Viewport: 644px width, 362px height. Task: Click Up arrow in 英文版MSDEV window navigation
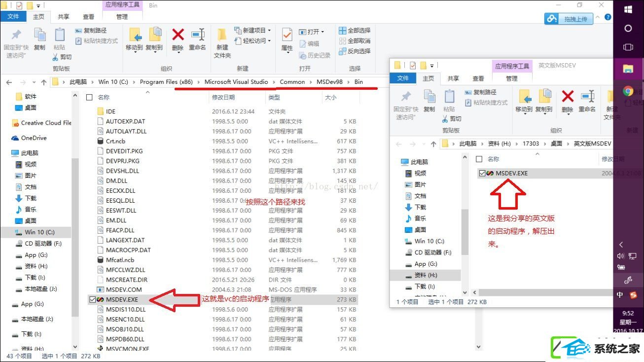point(433,144)
